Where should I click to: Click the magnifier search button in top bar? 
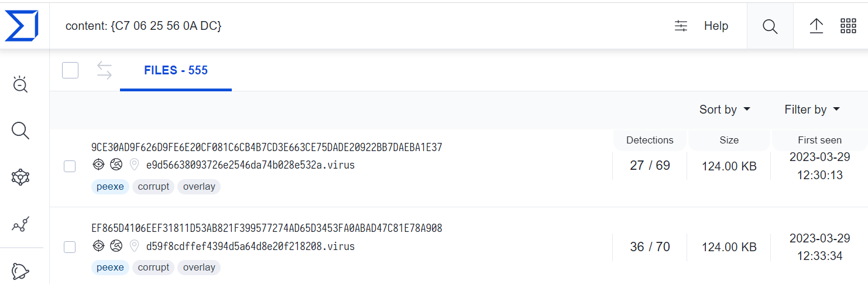[770, 26]
